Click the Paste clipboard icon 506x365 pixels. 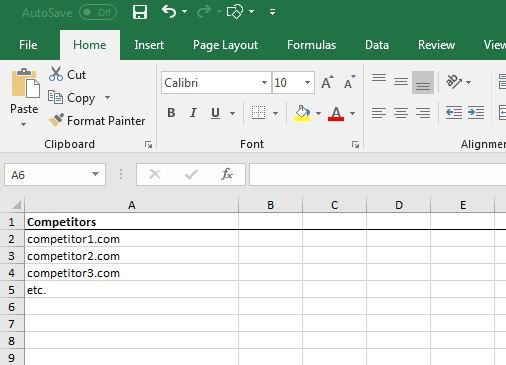pyautogui.click(x=25, y=83)
